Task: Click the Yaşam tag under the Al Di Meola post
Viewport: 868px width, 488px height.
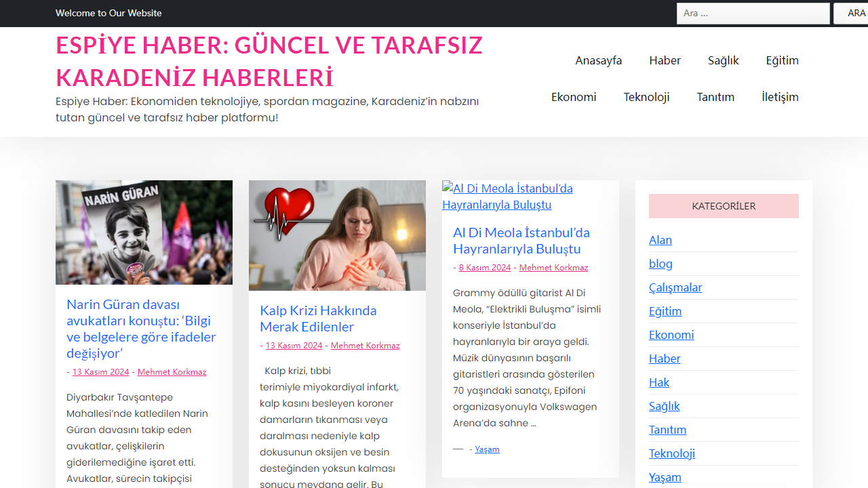Action: click(487, 449)
